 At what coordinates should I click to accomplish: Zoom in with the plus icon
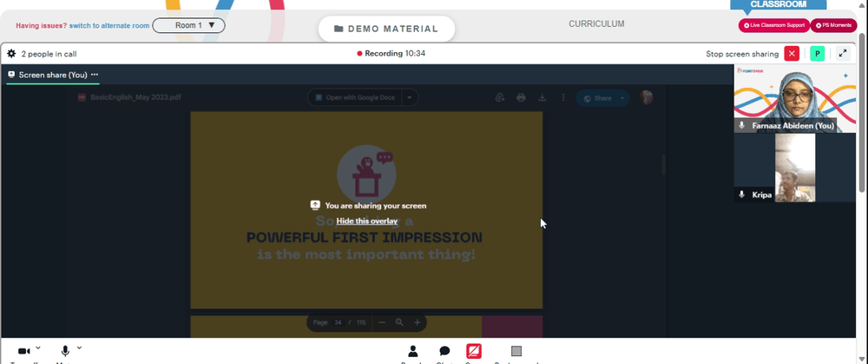click(x=418, y=322)
